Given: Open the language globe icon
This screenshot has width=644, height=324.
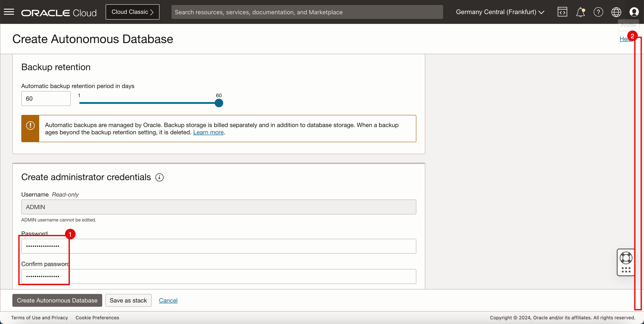Looking at the screenshot, I should [x=616, y=12].
